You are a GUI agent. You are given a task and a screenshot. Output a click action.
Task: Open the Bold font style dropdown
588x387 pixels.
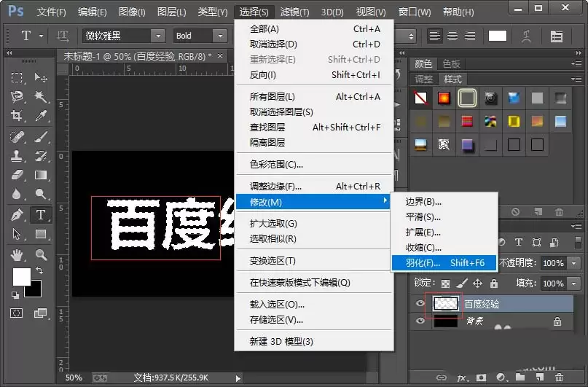point(220,36)
